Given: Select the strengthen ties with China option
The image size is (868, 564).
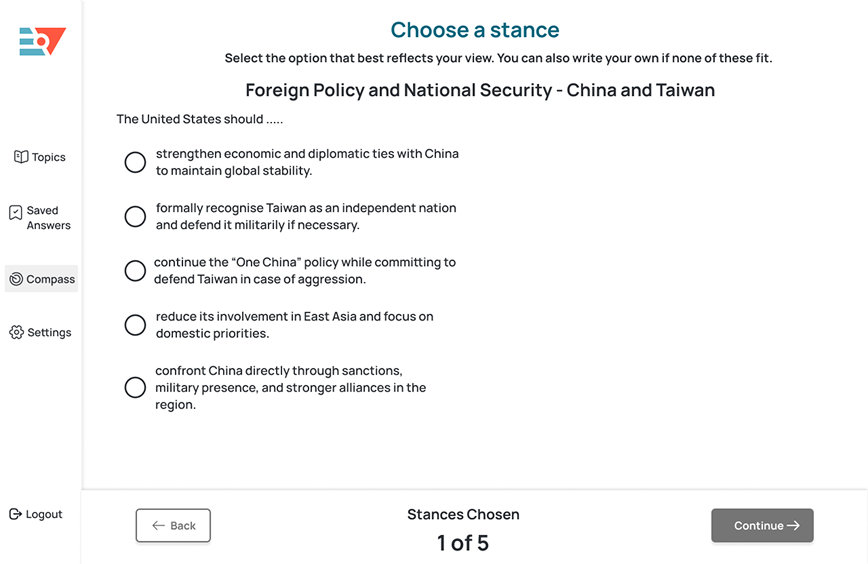Looking at the screenshot, I should click(135, 162).
